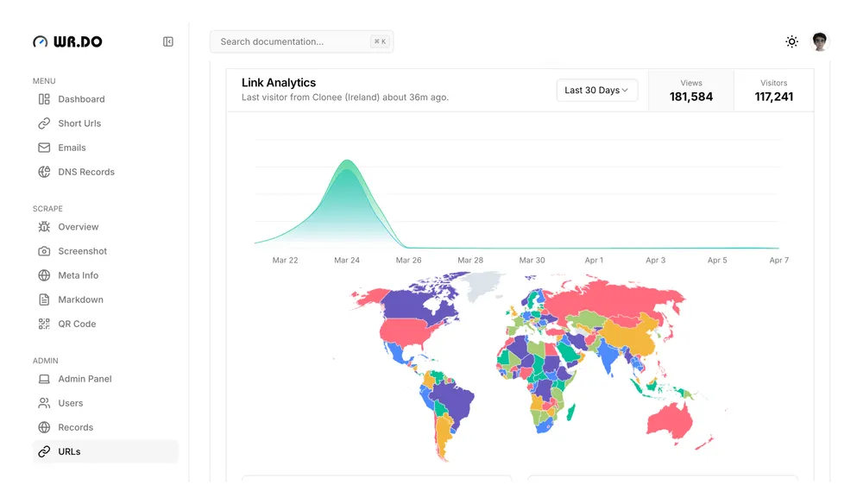Click the QR Code icon
This screenshot has width=863, height=504.
pos(44,324)
